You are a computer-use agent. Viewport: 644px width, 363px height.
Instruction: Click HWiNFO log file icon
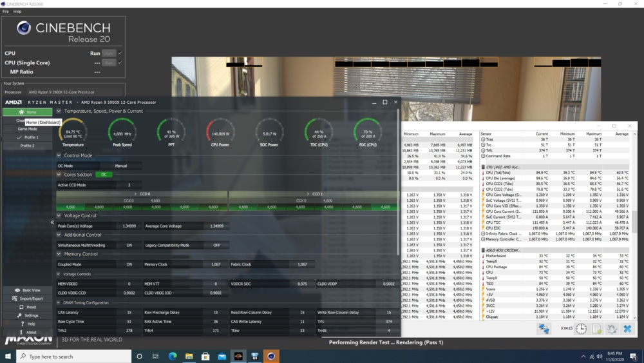click(597, 328)
